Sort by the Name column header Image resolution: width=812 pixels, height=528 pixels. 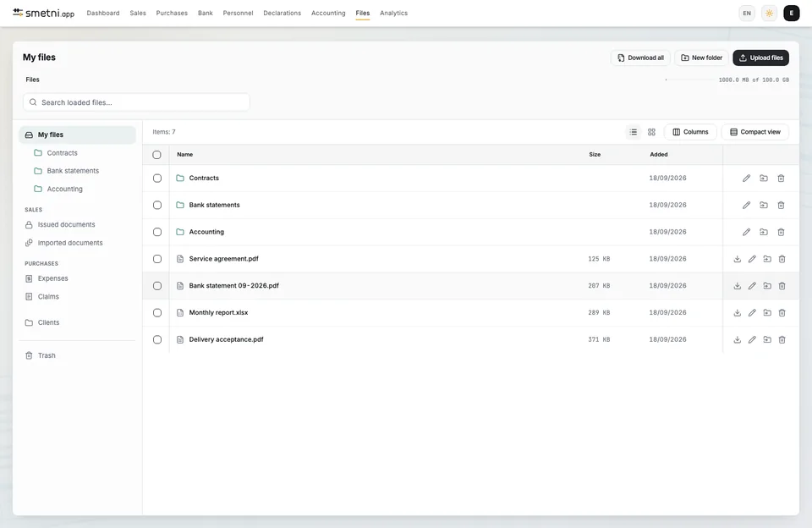click(185, 155)
